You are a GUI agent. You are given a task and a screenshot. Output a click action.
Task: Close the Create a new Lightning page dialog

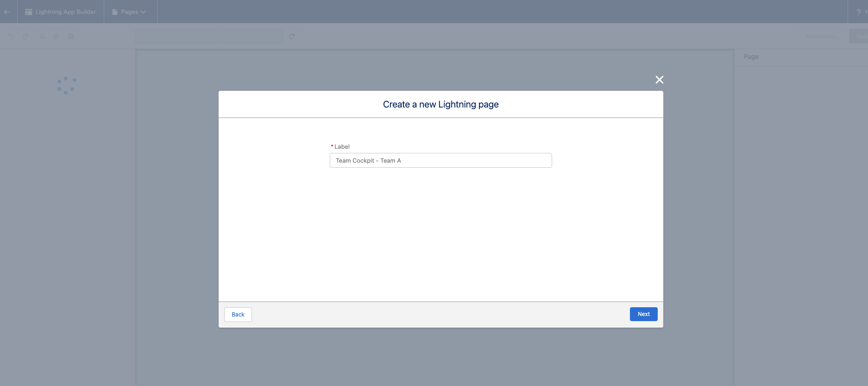659,80
